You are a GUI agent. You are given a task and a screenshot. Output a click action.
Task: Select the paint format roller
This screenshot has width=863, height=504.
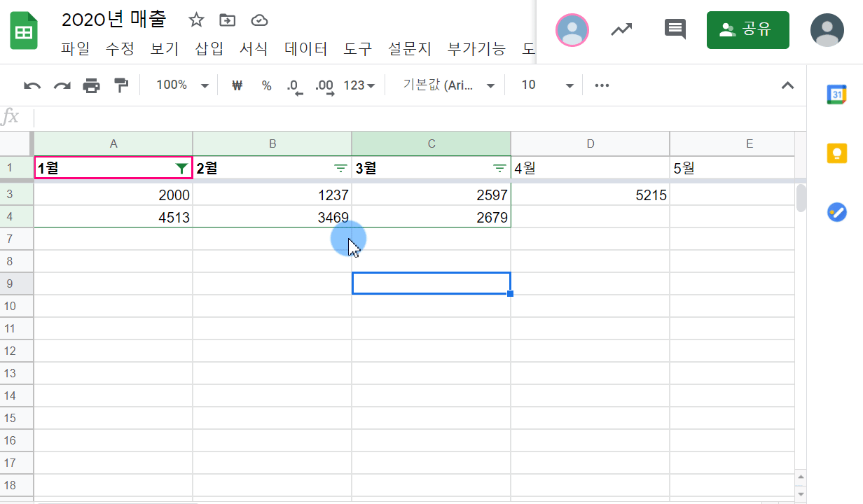click(121, 85)
